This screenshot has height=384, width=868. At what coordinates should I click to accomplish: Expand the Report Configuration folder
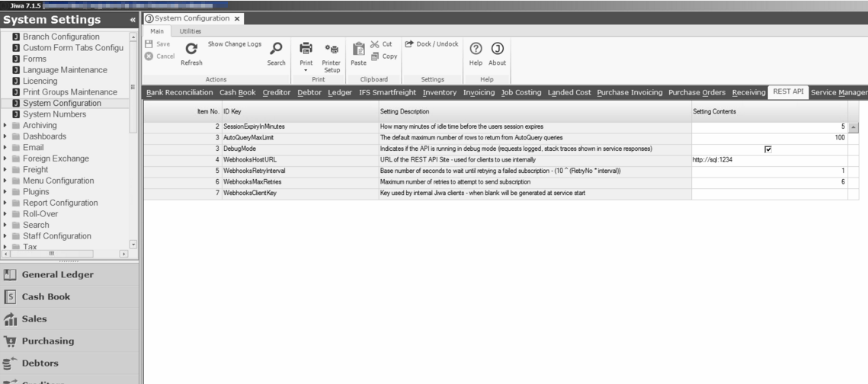pyautogui.click(x=6, y=203)
